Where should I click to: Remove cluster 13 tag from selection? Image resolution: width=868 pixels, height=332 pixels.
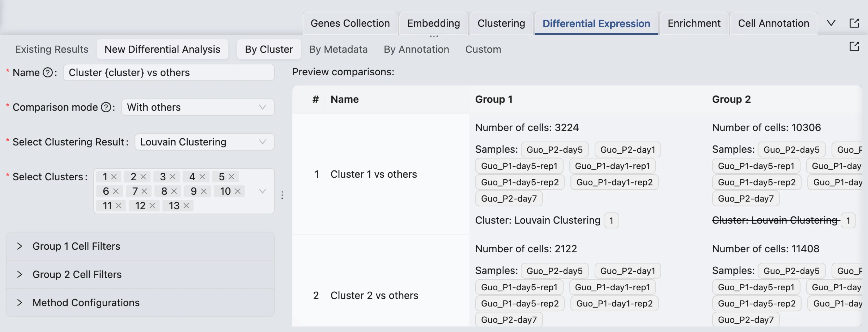tap(186, 206)
